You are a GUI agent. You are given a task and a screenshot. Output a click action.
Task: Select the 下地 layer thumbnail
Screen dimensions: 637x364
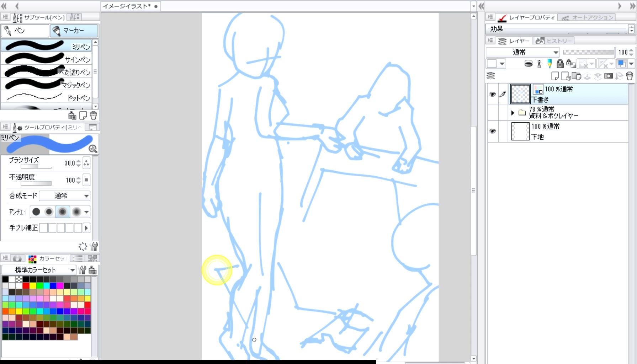coord(520,131)
